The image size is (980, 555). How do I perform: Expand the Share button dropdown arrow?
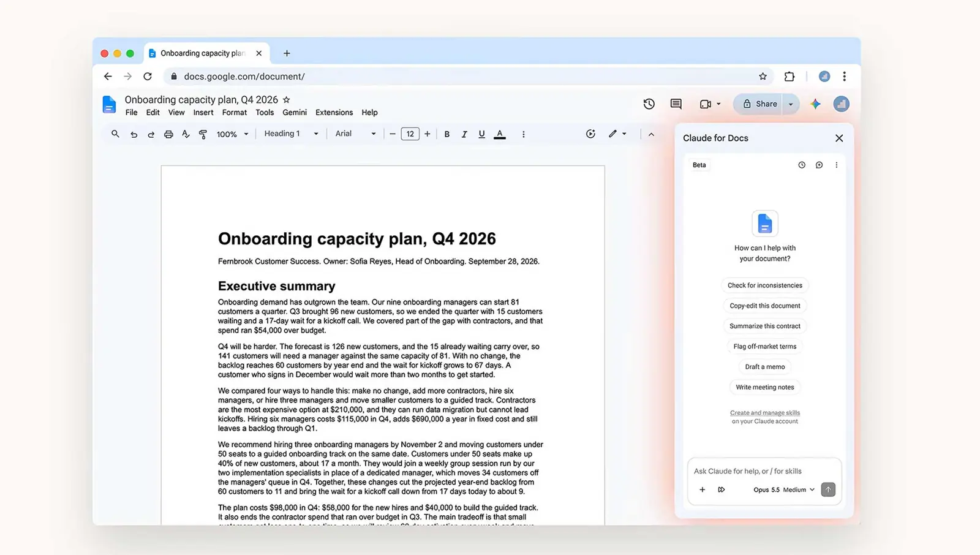coord(791,104)
